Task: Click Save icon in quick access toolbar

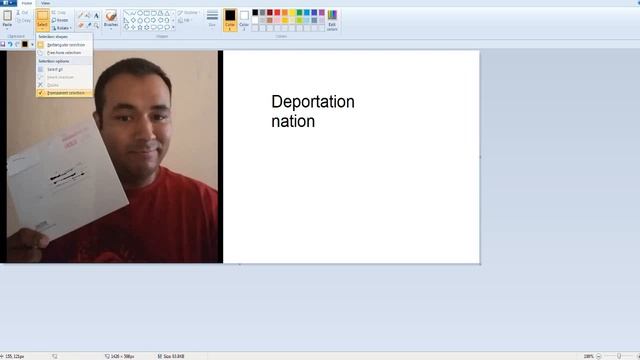Action: (3, 44)
